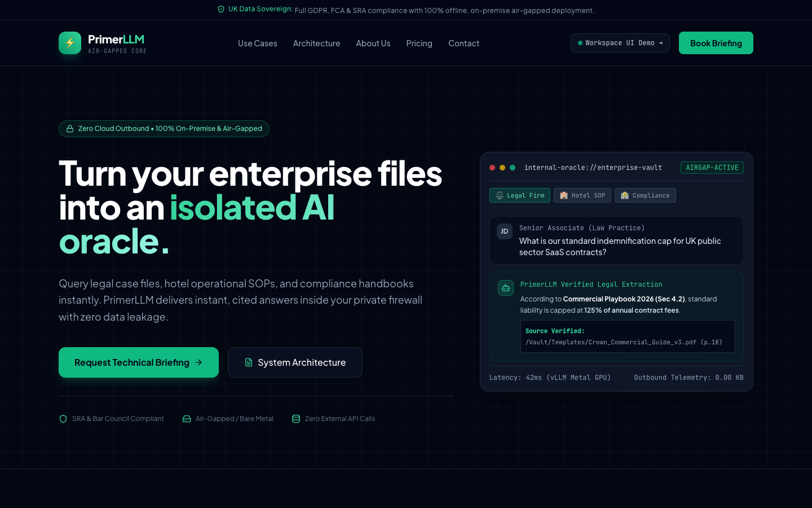
Task: Go to Architecture in the navigation
Action: pyautogui.click(x=316, y=43)
